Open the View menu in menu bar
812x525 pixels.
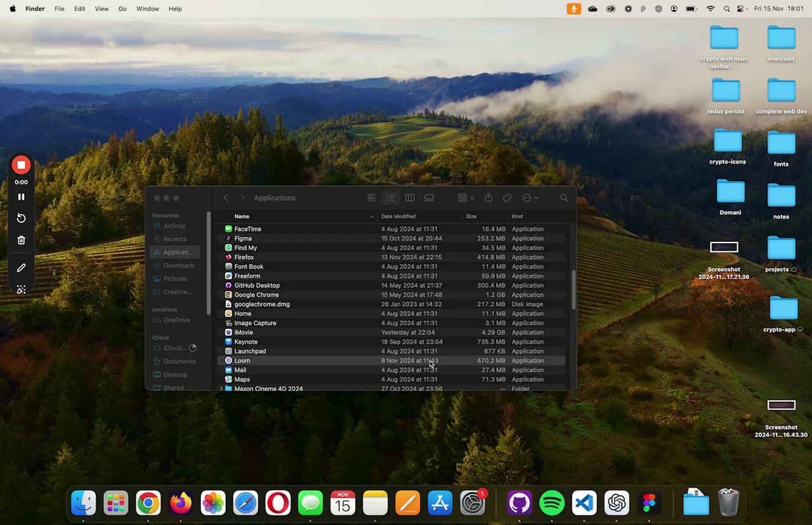101,9
